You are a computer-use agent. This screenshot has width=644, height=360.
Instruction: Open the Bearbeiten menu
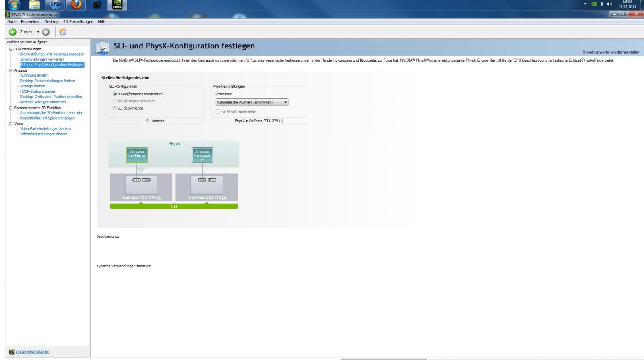30,22
